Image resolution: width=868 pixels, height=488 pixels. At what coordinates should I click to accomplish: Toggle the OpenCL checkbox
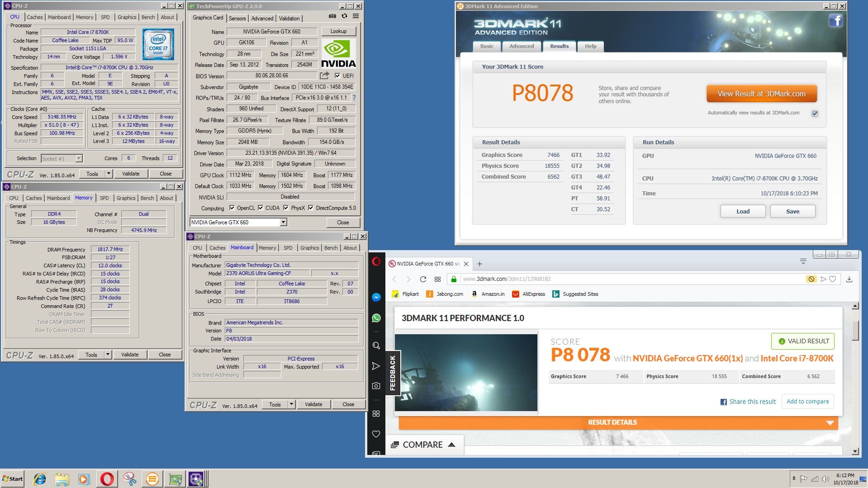point(232,208)
